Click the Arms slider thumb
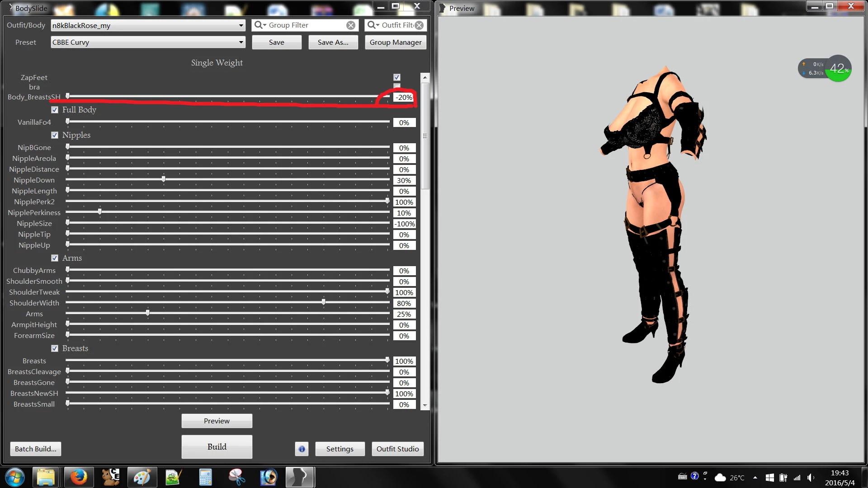Viewport: 868px width, 488px height. coord(148,313)
